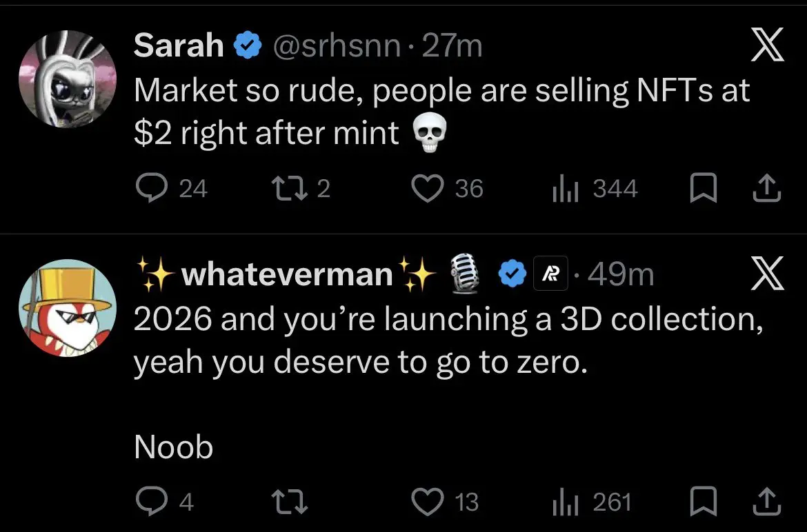Open the whateverman display name
Image resolution: width=807 pixels, height=532 pixels.
point(286,275)
